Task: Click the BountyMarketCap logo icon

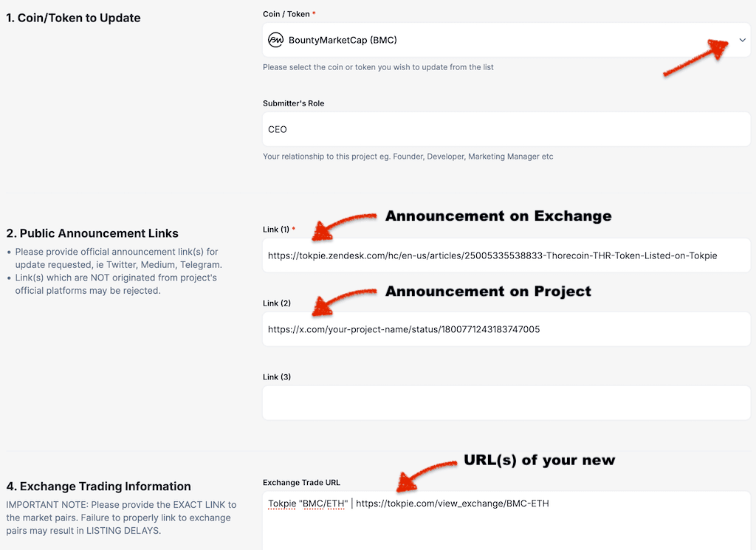Action: (276, 40)
